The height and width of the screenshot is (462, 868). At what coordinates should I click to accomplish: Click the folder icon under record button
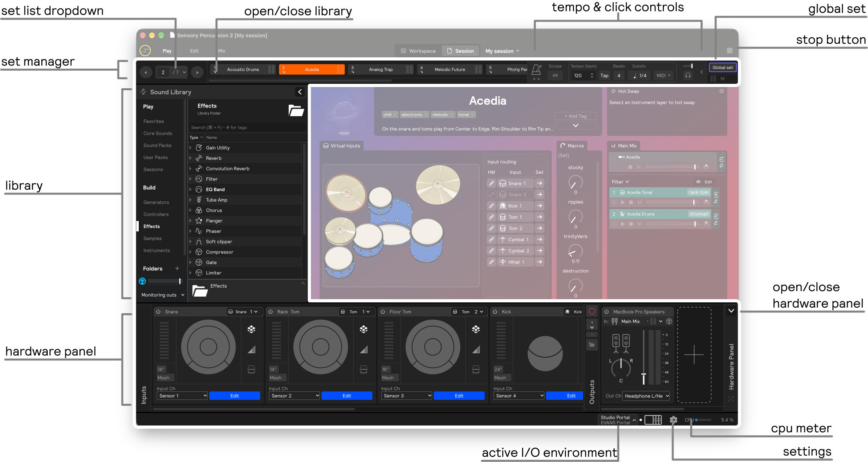click(x=592, y=344)
